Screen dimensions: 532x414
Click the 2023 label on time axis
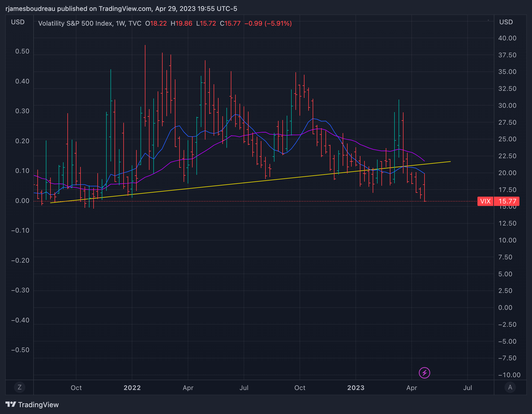[355, 388]
